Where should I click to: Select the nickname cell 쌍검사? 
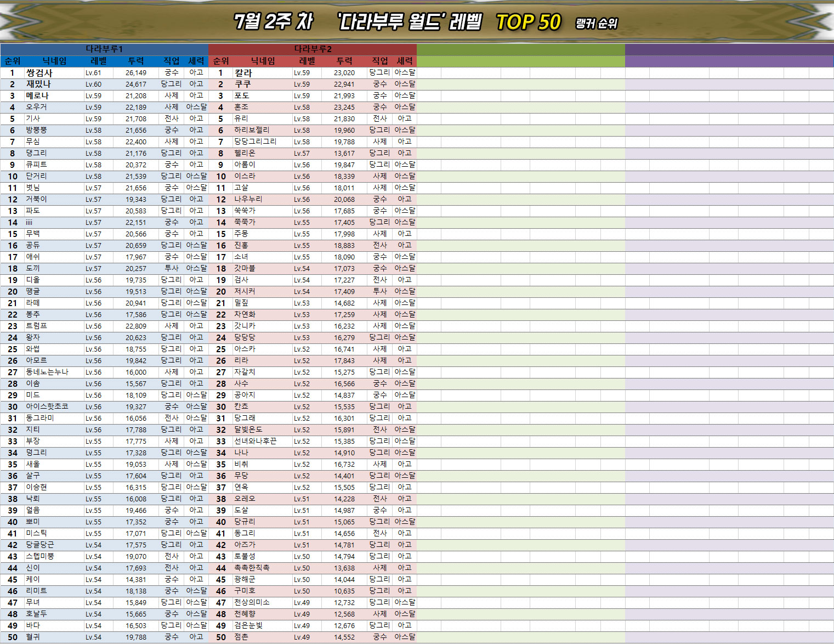(x=39, y=72)
